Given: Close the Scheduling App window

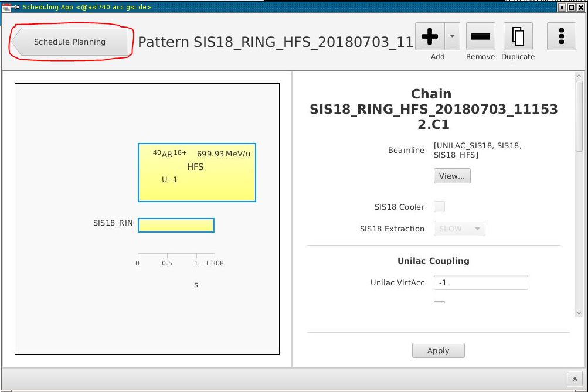Looking at the screenshot, I should (582, 7).
